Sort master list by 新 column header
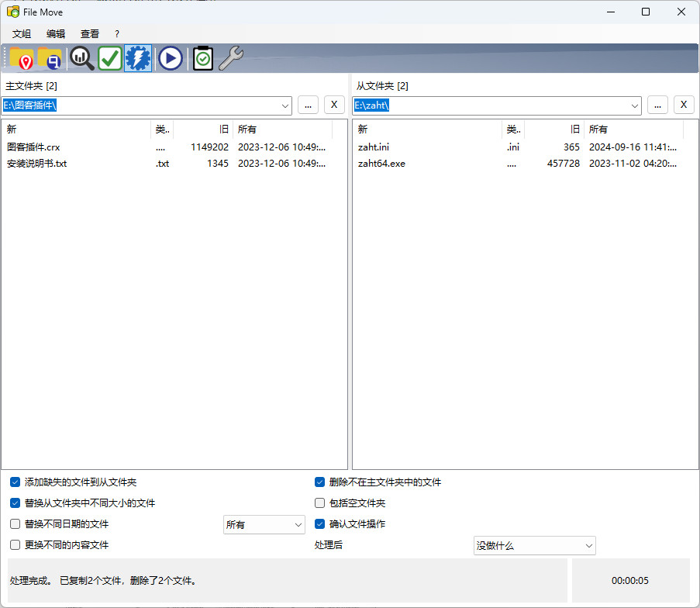This screenshot has width=700, height=608. tap(76, 129)
